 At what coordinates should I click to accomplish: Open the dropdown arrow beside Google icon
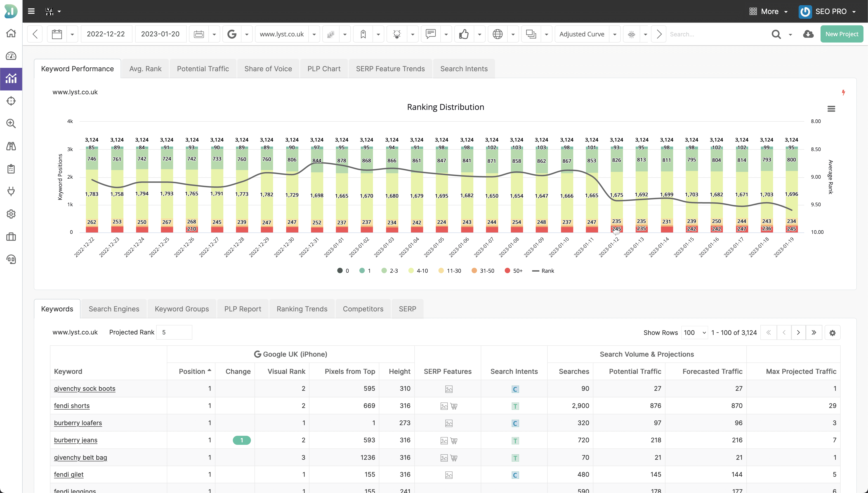(247, 34)
